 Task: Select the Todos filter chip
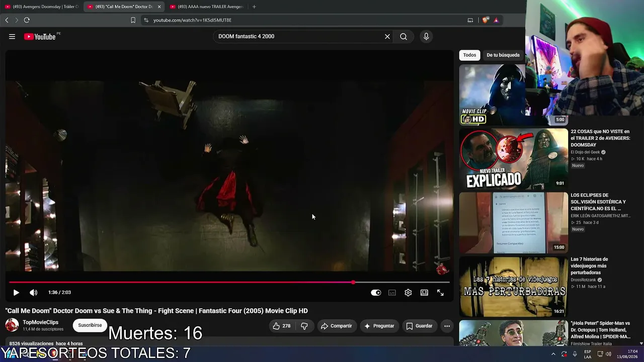(x=469, y=55)
